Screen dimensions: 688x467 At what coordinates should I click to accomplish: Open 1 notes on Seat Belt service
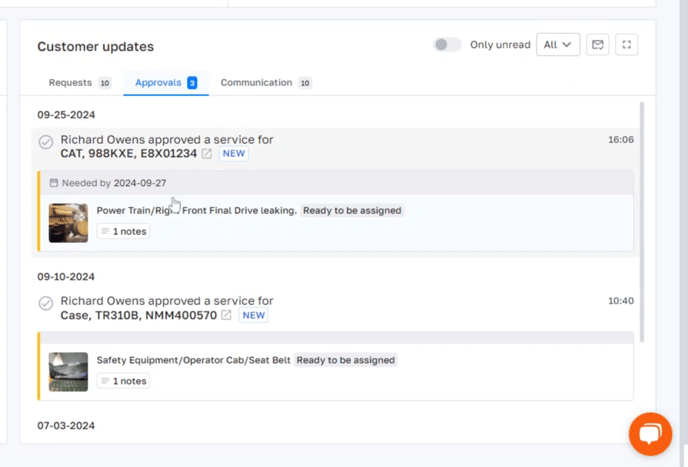(123, 381)
